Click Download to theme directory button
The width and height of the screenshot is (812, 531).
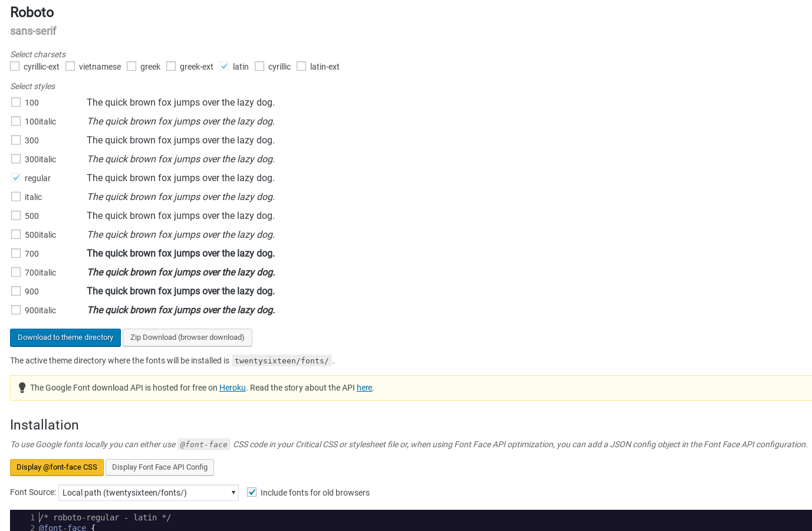click(x=65, y=337)
